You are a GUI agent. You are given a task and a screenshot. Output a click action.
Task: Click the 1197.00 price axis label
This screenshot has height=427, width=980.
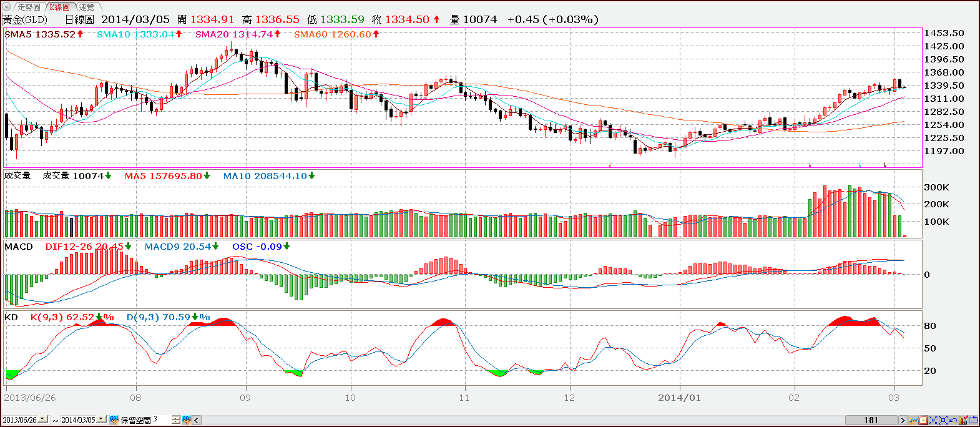point(944,151)
